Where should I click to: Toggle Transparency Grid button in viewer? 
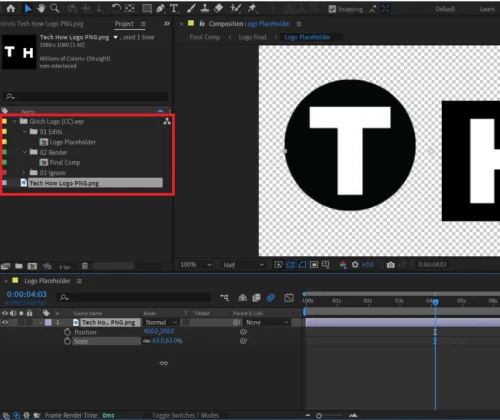pyautogui.click(x=290, y=265)
